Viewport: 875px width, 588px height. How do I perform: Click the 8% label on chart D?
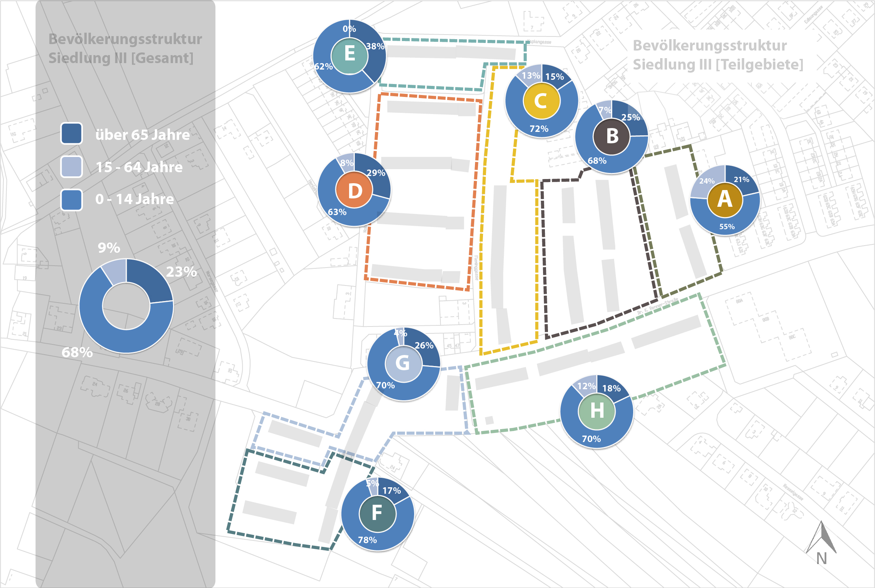(x=347, y=163)
